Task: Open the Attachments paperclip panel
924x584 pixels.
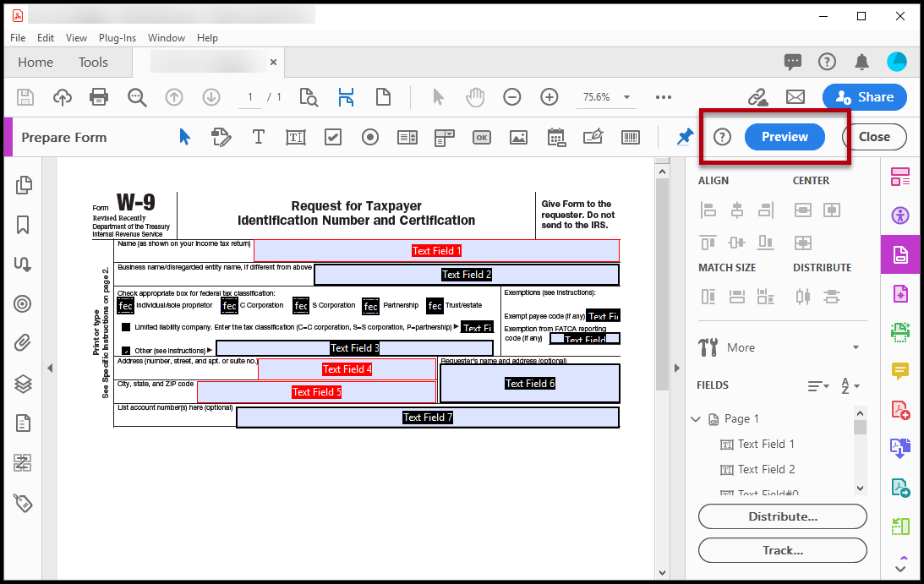Action: [23, 342]
